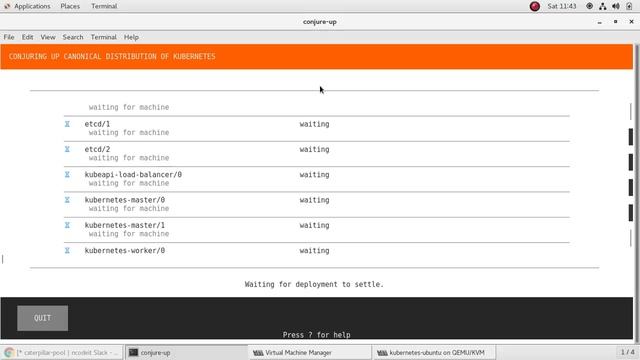Click the terminal icon of conjure-up taskbar entry
This screenshot has width=640, height=360.
[133, 353]
